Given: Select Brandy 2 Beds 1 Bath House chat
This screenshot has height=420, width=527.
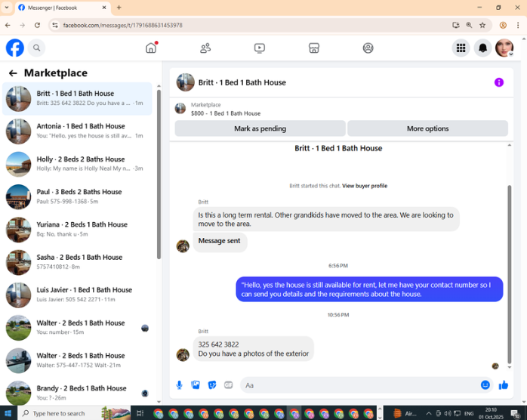Looking at the screenshot, I should (x=77, y=393).
